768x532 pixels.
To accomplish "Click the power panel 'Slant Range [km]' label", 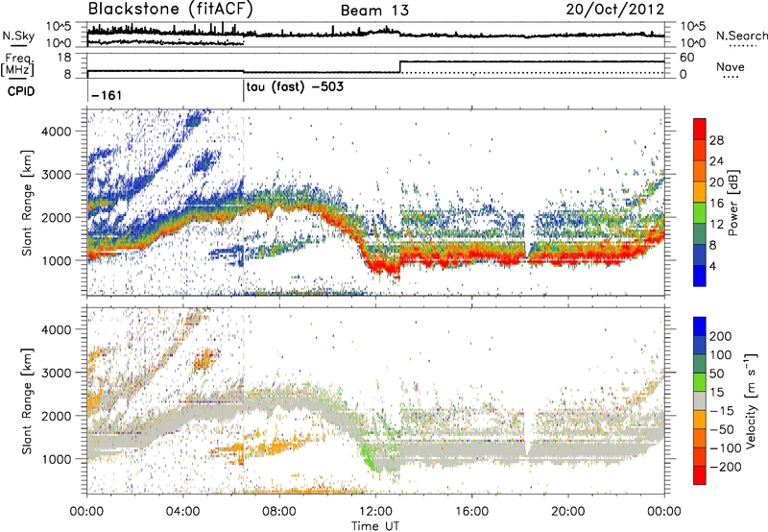I will [27, 203].
